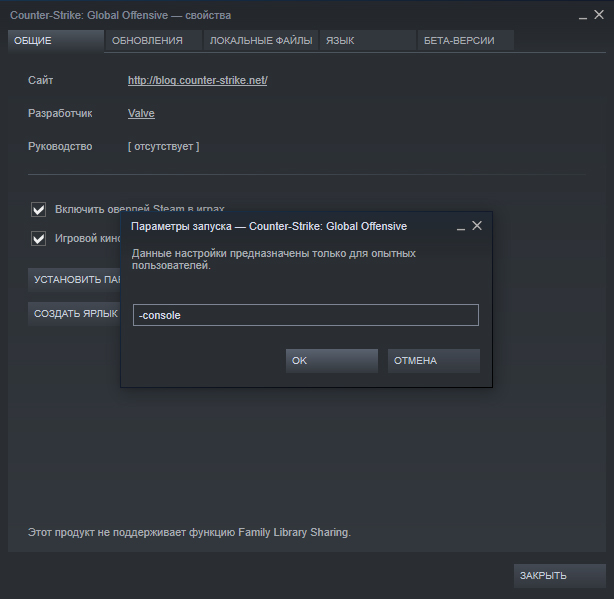The height and width of the screenshot is (599, 614).
Task: Toggle the Steam overlay checkbox
Action: tap(38, 209)
